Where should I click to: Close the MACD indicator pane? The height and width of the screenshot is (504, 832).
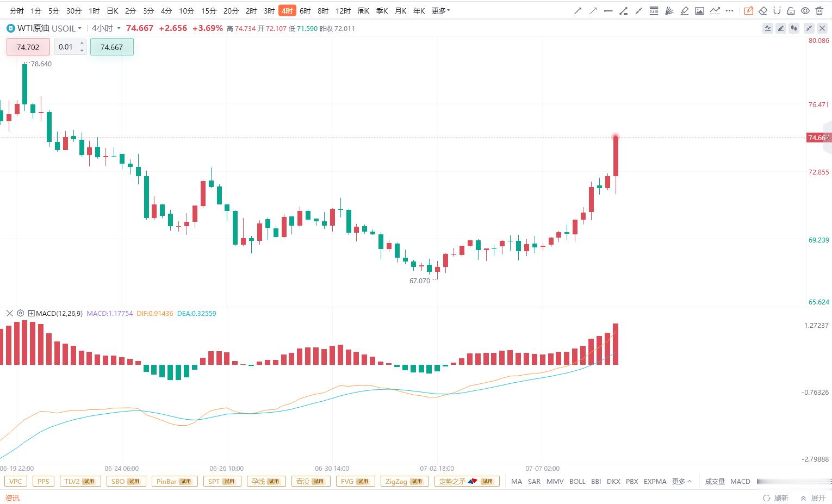pos(9,313)
